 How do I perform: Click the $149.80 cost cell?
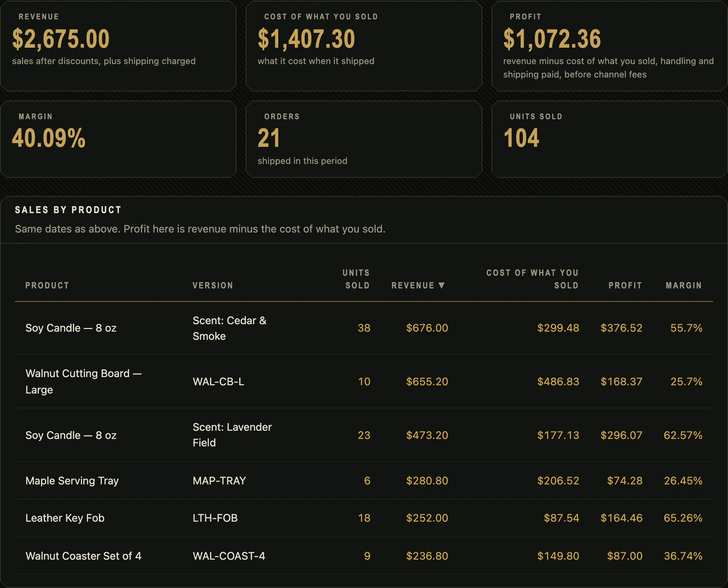pyautogui.click(x=558, y=556)
